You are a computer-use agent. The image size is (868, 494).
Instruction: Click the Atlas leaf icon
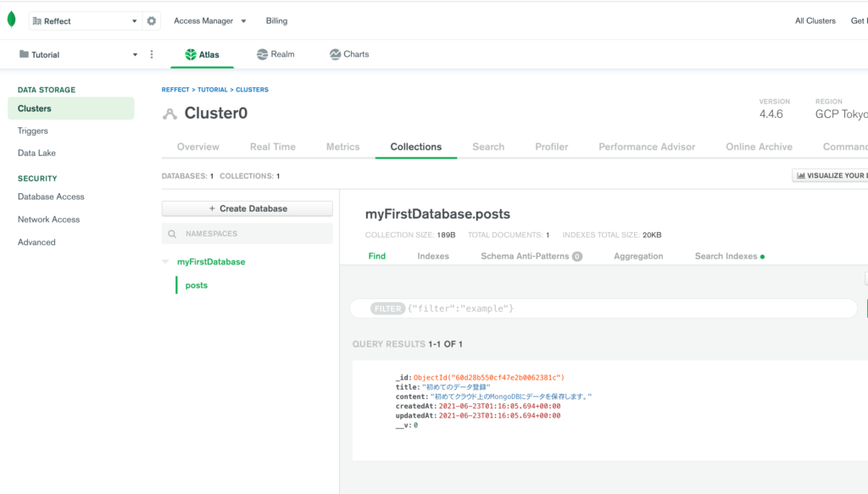point(191,54)
